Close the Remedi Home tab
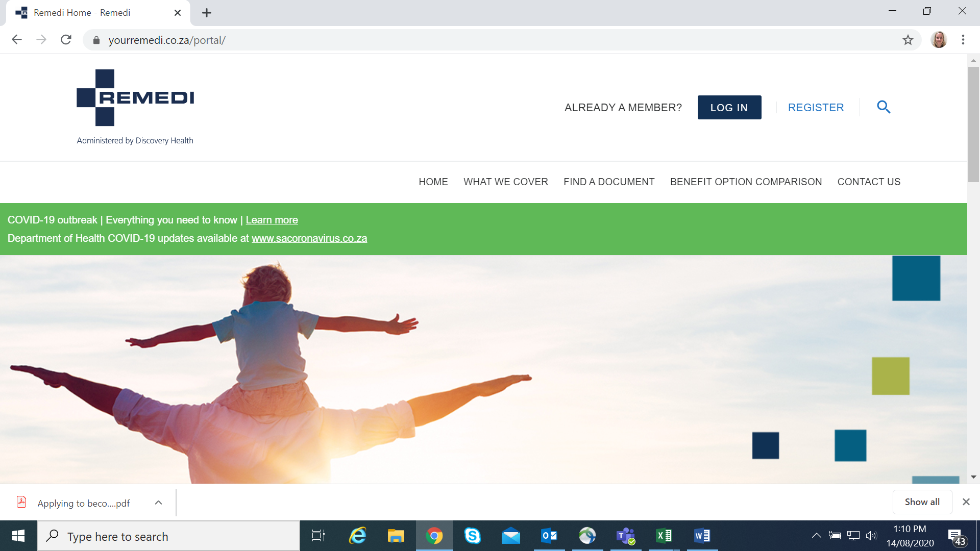The image size is (980, 551). [178, 13]
